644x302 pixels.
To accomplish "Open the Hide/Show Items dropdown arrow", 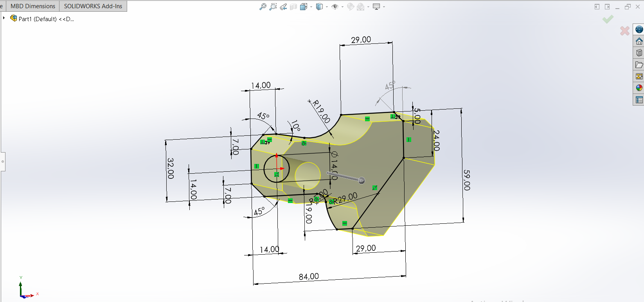I will pyautogui.click(x=342, y=7).
